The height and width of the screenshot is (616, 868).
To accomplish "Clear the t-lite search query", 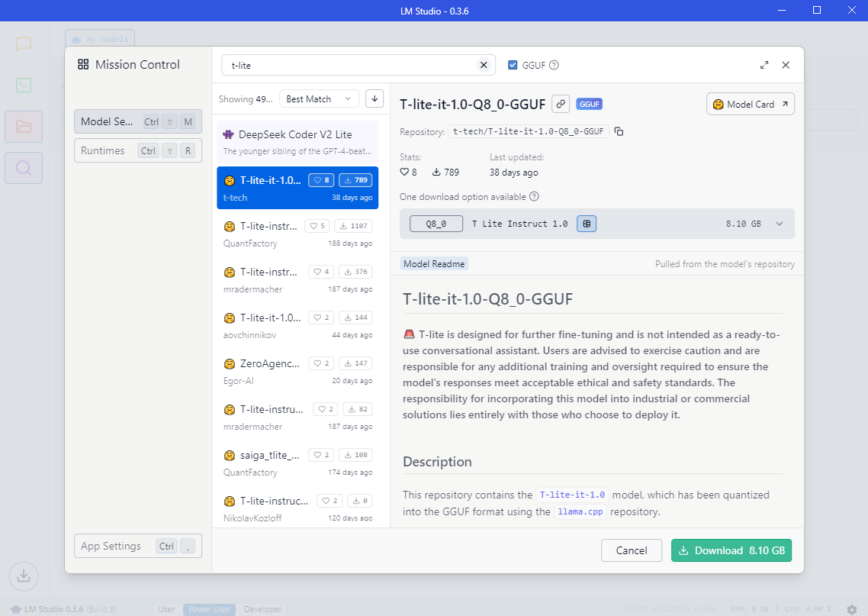I will pyautogui.click(x=484, y=65).
